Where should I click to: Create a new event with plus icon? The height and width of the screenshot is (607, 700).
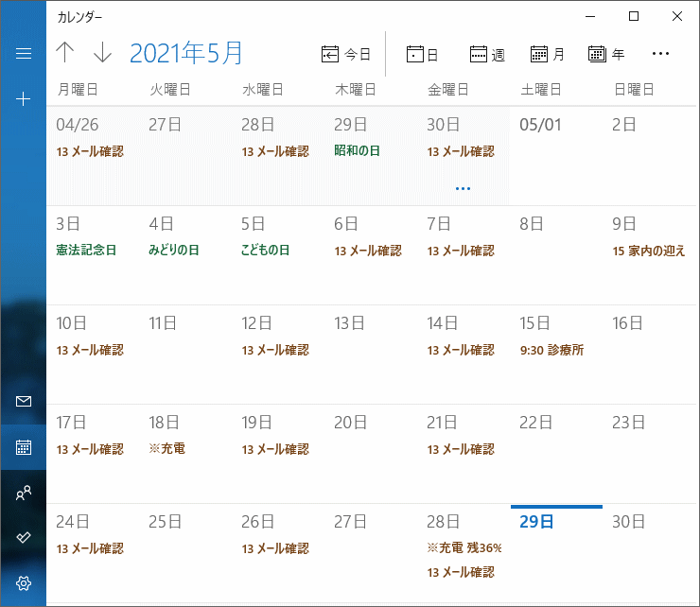pyautogui.click(x=24, y=98)
